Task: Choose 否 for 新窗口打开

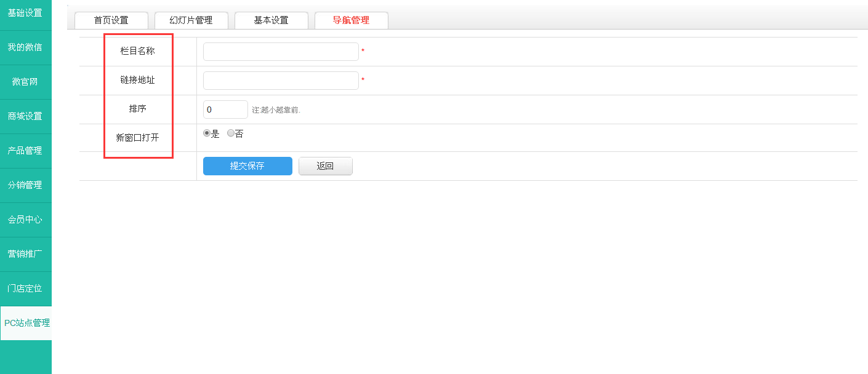Action: pyautogui.click(x=231, y=133)
